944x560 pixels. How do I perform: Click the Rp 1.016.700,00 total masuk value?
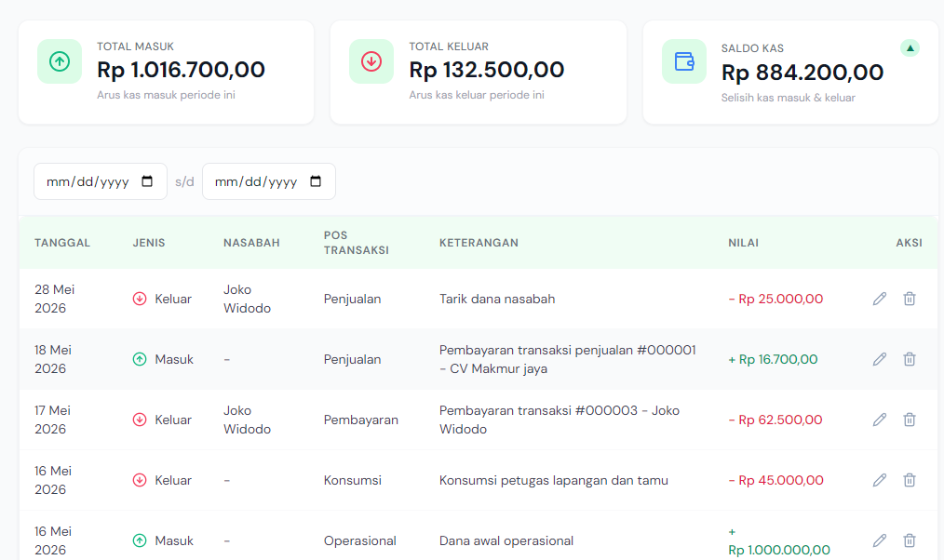click(x=181, y=70)
